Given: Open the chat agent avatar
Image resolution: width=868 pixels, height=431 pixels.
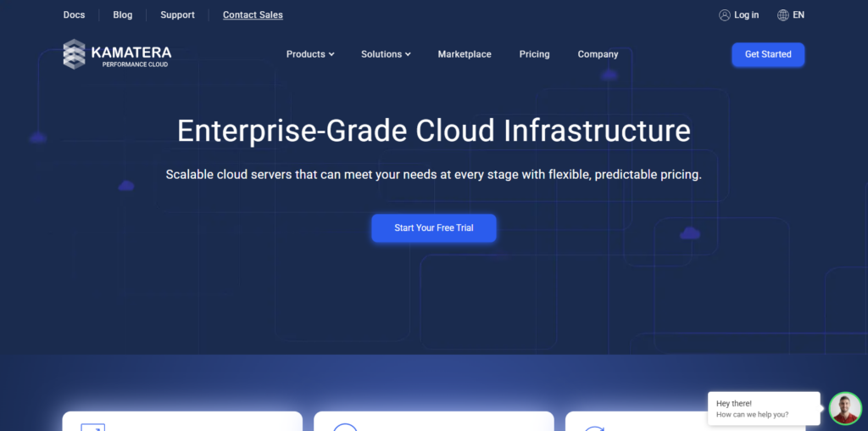Looking at the screenshot, I should pos(845,408).
